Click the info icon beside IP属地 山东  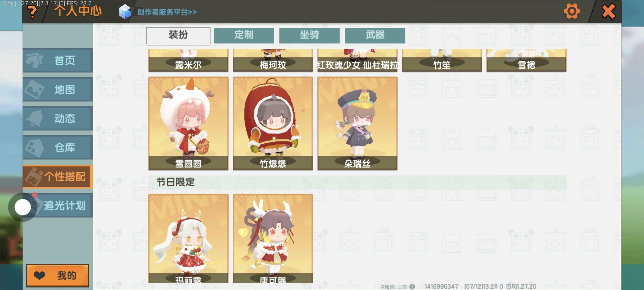pyautogui.click(x=412, y=287)
